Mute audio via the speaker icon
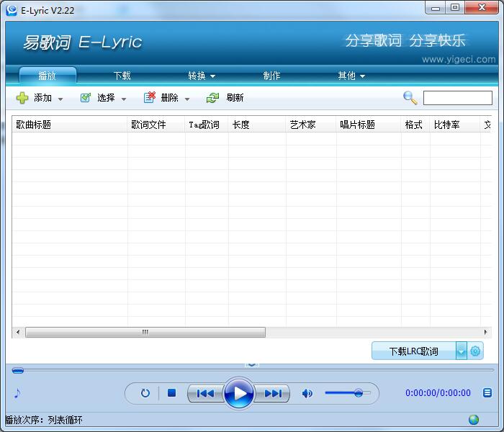This screenshot has height=432, width=504. click(x=307, y=393)
